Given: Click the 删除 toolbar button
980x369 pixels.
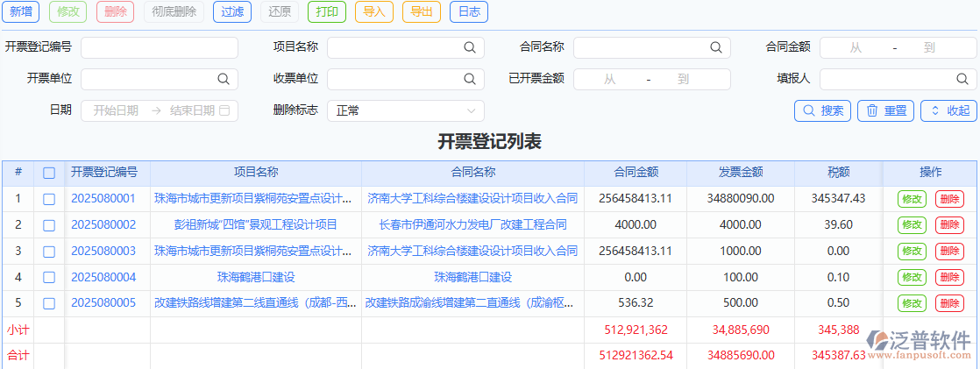Looking at the screenshot, I should pos(116,12).
